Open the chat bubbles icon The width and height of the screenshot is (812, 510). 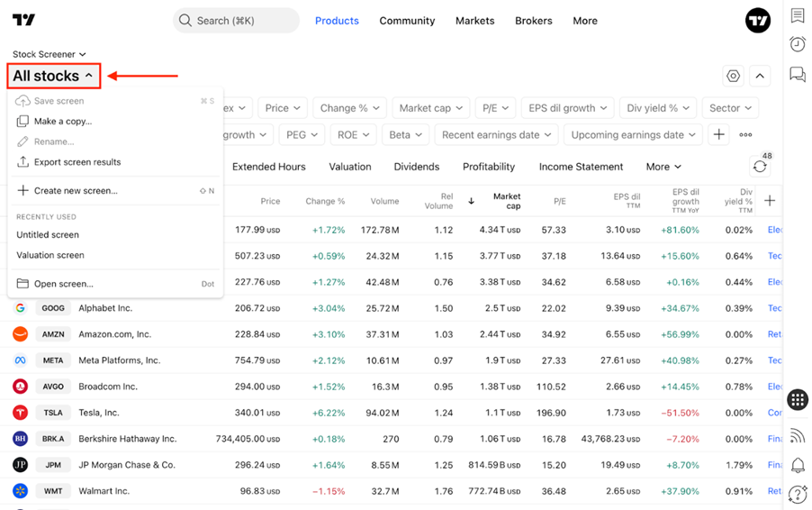coord(798,75)
